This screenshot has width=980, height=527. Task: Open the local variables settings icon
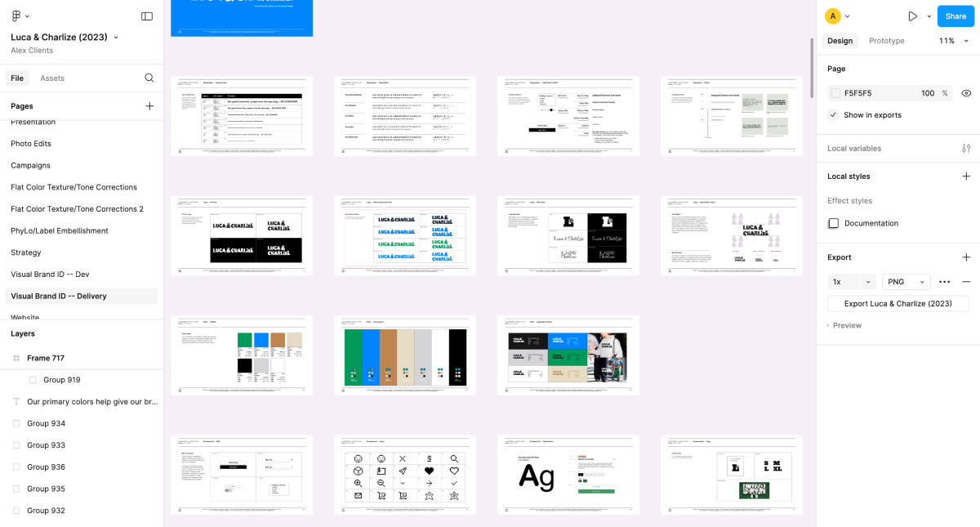pos(966,149)
